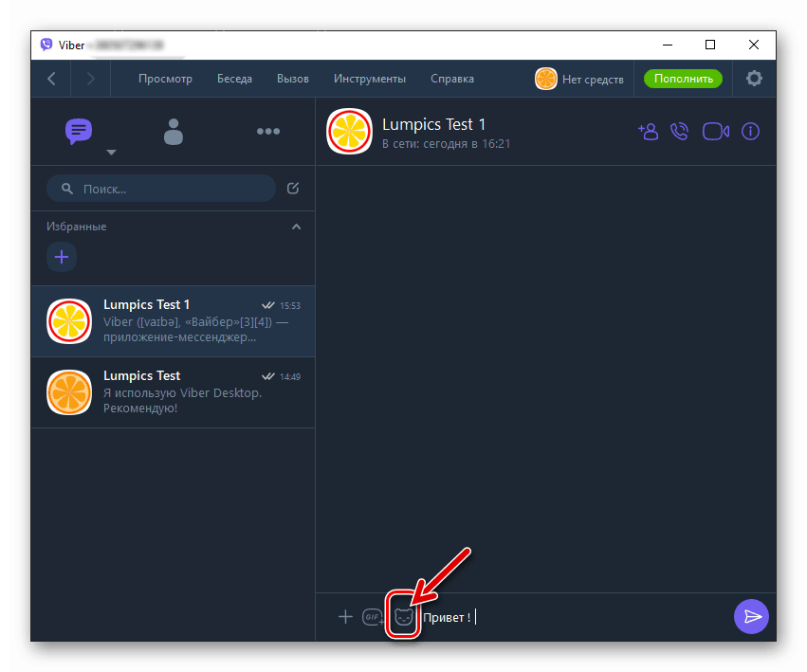Image resolution: width=807 pixels, height=672 pixels.
Task: Click the status text В сети: сегодня в 16:21
Action: [447, 144]
